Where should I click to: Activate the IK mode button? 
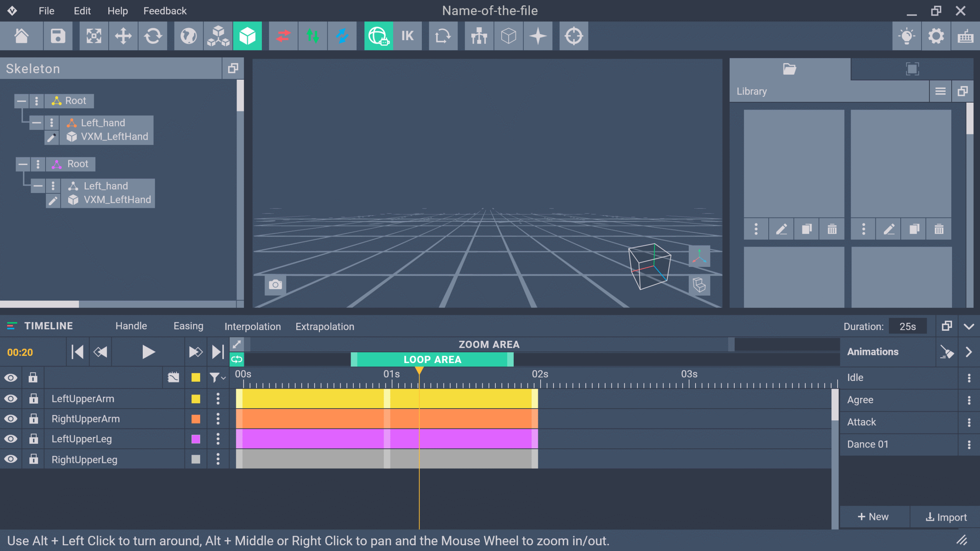coord(407,36)
